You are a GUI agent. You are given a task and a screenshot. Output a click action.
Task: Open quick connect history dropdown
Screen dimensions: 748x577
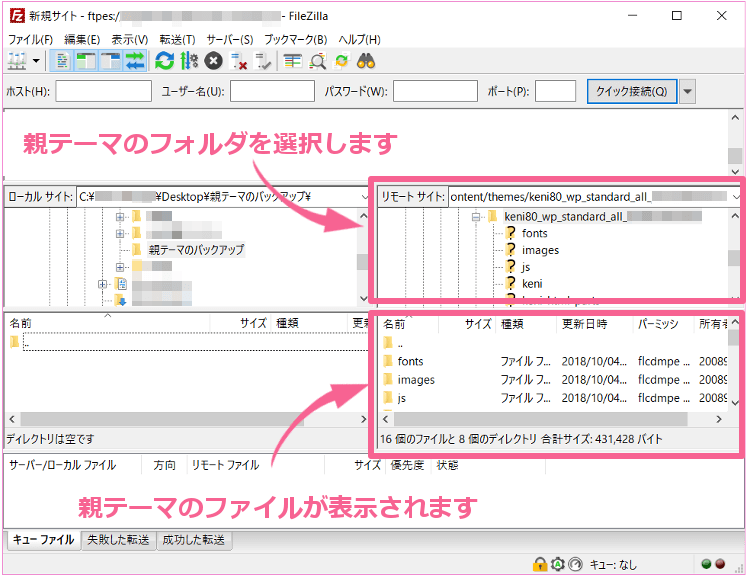tap(687, 91)
